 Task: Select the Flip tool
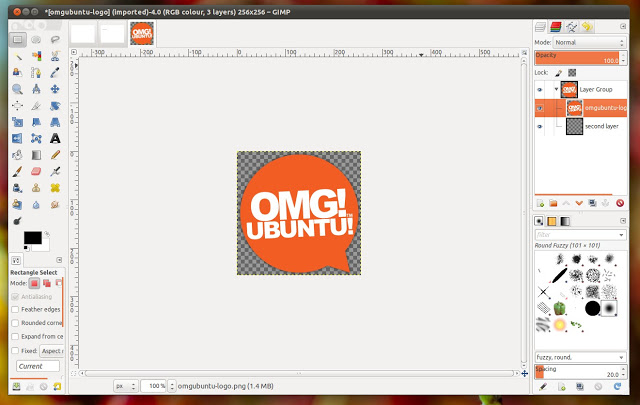pos(18,139)
